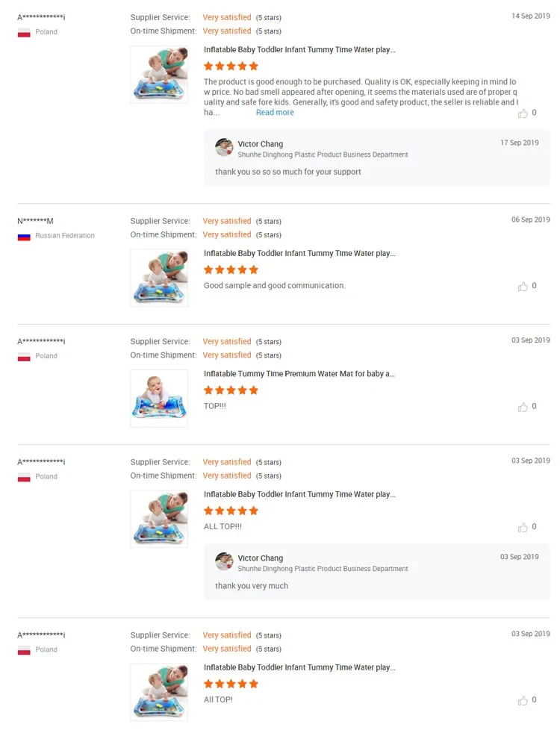Click thumbs-up on the 06 Sep 2019 review
Screen dimensions: 560x736
(523, 287)
